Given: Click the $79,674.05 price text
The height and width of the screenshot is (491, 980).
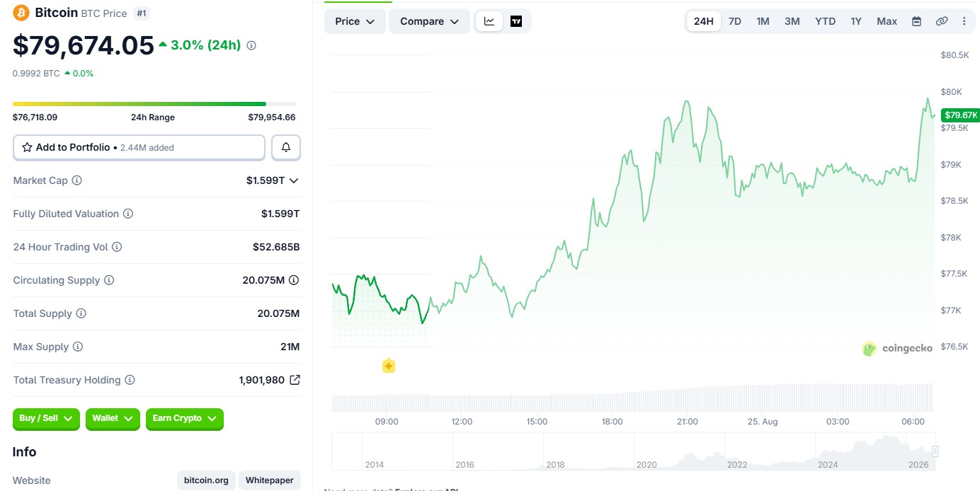Looking at the screenshot, I should point(84,45).
